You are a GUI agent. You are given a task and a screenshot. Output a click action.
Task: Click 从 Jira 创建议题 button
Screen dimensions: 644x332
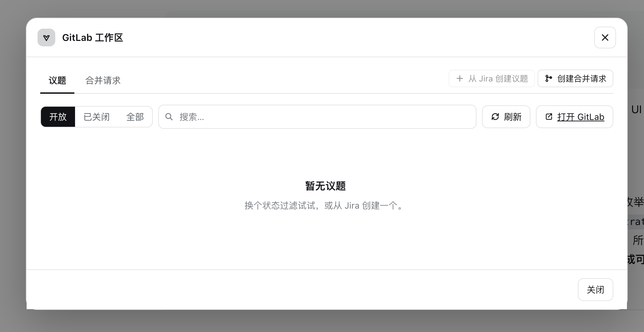pos(492,78)
